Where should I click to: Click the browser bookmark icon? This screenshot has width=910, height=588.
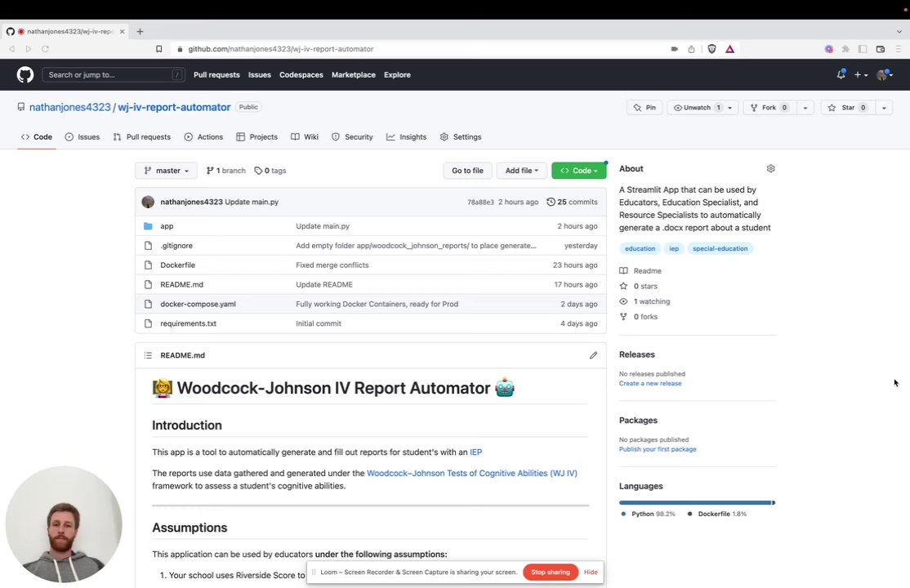[x=159, y=49]
